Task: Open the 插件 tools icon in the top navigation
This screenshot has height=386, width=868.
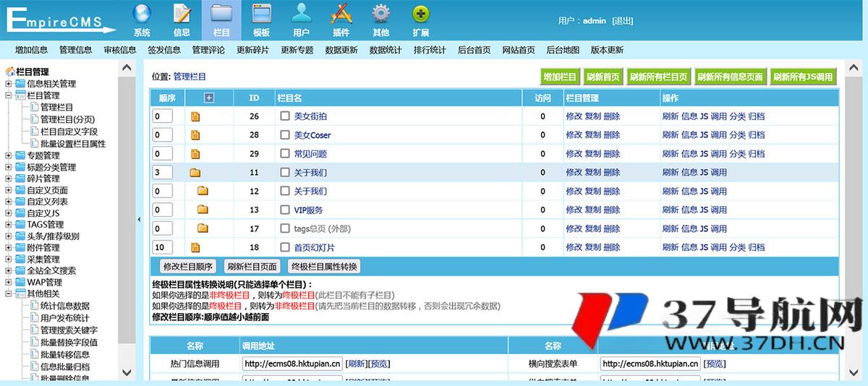Action: coord(341,14)
